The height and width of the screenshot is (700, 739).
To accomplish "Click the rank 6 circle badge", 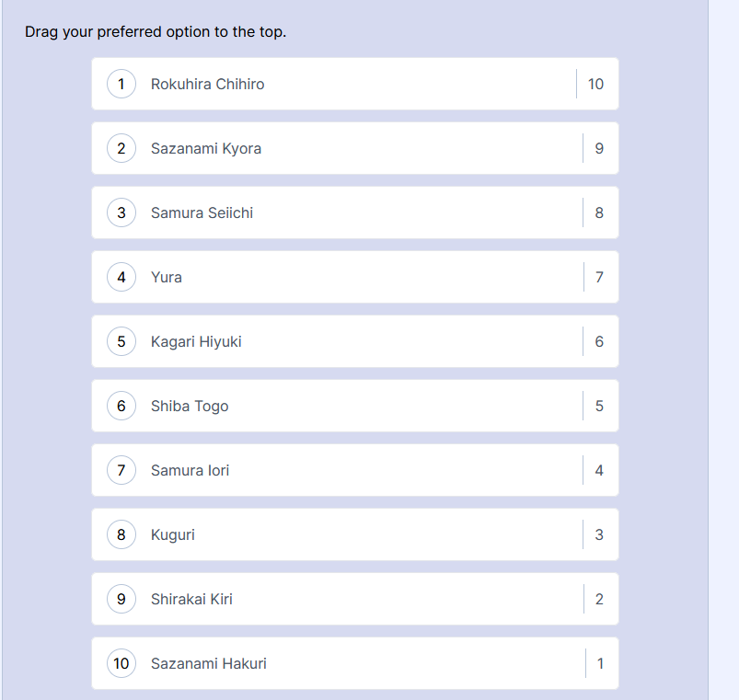I will [121, 406].
